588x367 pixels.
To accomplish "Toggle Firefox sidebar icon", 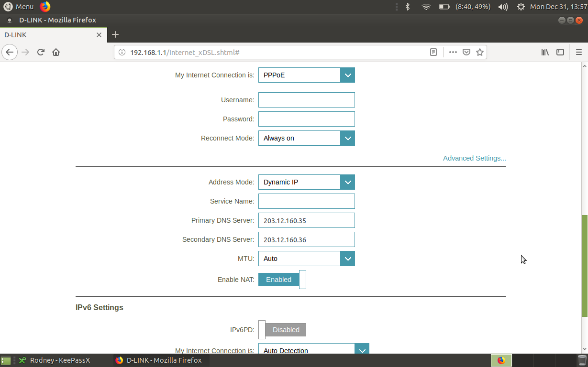I will point(560,52).
